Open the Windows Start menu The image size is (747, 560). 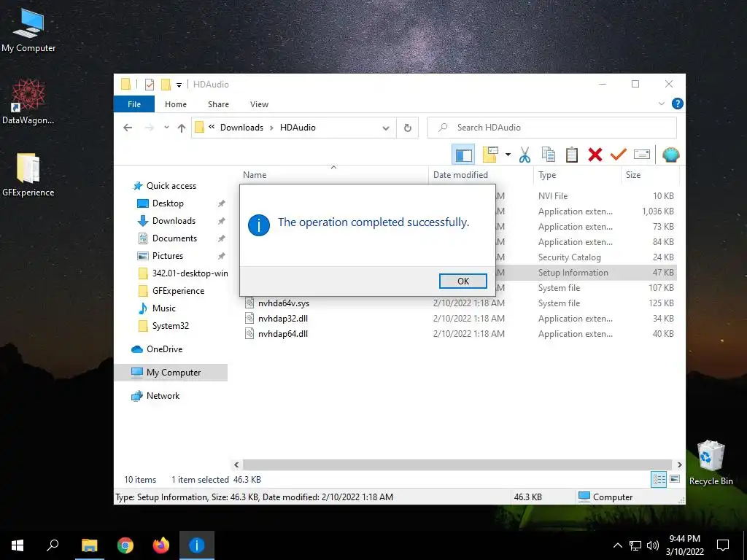click(x=18, y=545)
